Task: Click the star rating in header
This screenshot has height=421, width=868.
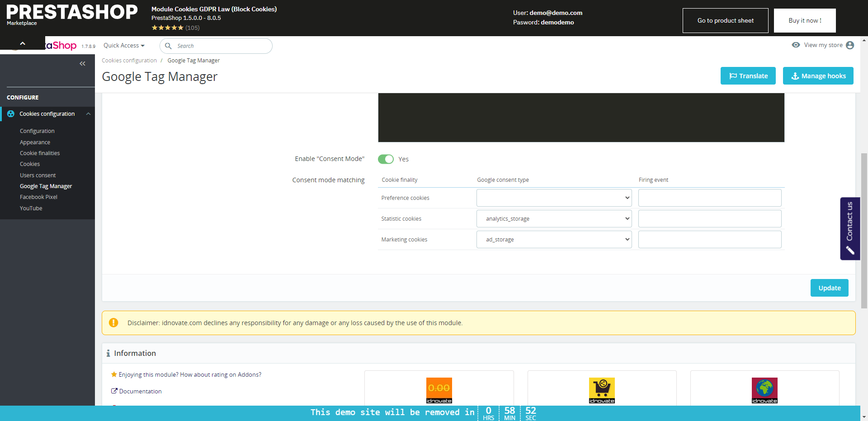Action: [x=167, y=28]
